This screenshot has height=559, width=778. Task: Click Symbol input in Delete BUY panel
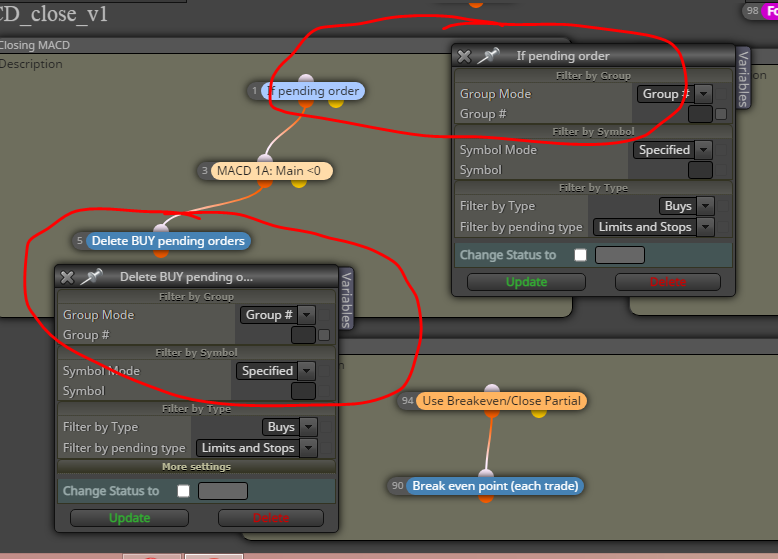303,391
